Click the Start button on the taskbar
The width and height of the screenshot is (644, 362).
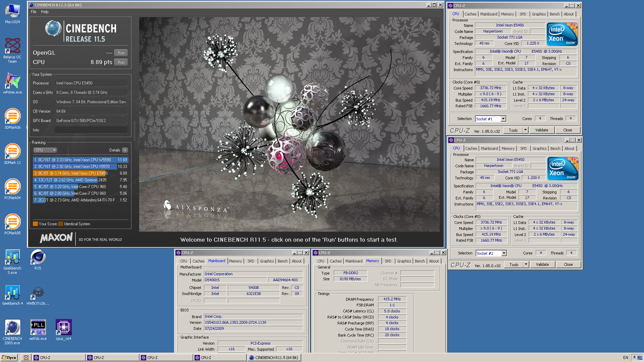[9, 358]
